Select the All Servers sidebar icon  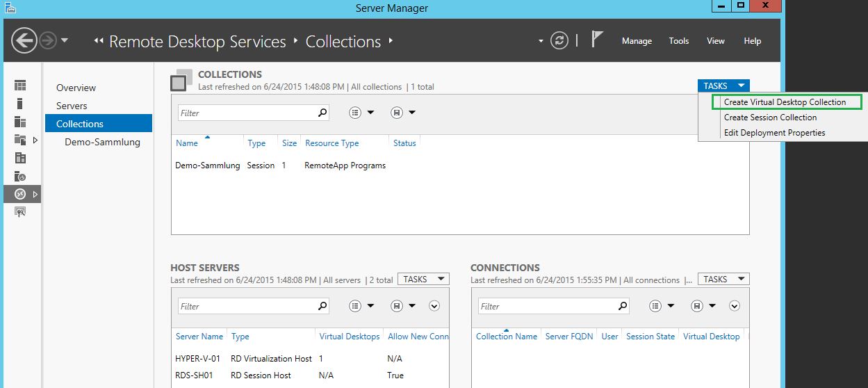[20, 122]
